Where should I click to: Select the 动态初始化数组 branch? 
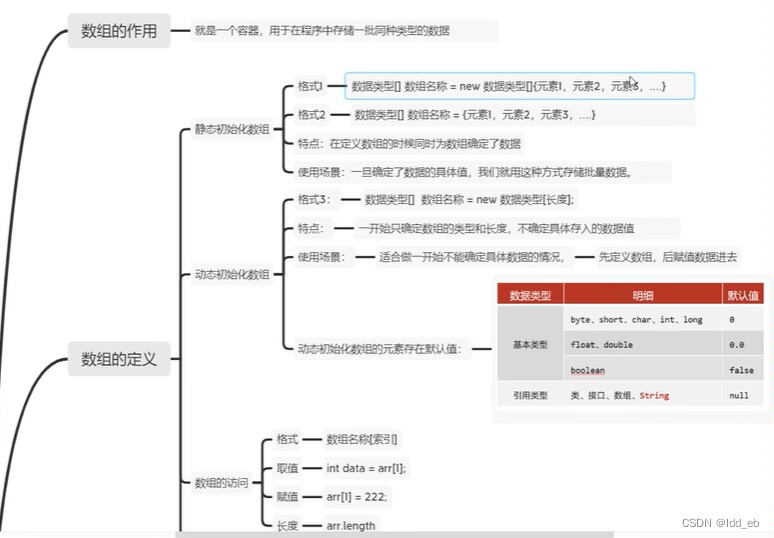(x=232, y=274)
